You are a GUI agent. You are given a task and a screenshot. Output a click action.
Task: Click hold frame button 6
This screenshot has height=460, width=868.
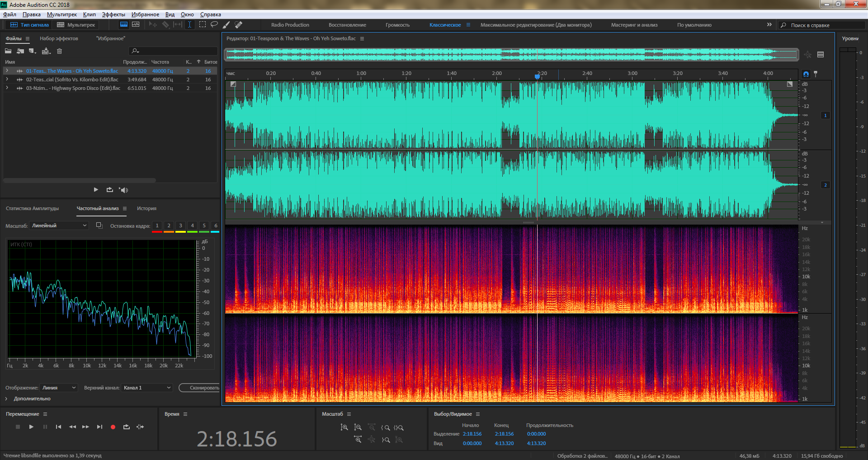point(216,225)
